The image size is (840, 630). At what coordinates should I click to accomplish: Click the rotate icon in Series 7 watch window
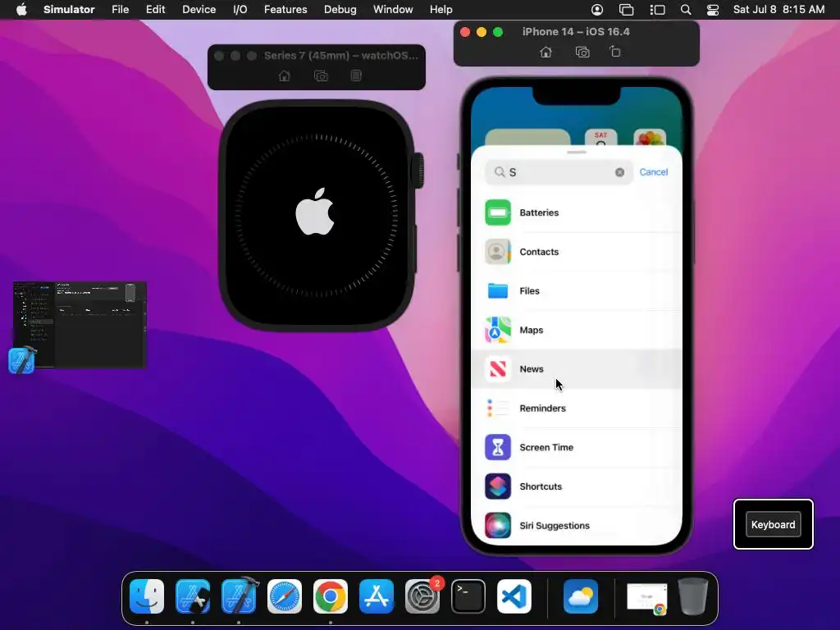356,75
